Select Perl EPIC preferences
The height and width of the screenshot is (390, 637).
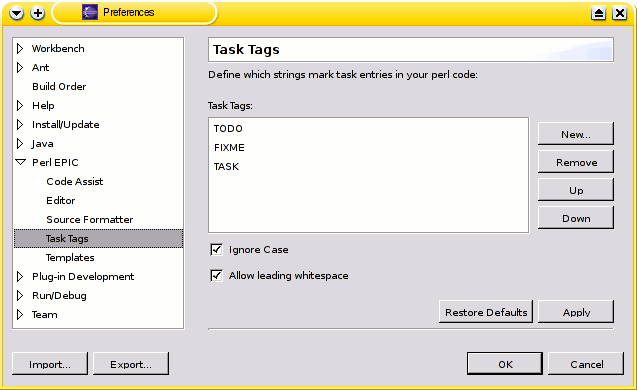click(x=55, y=162)
